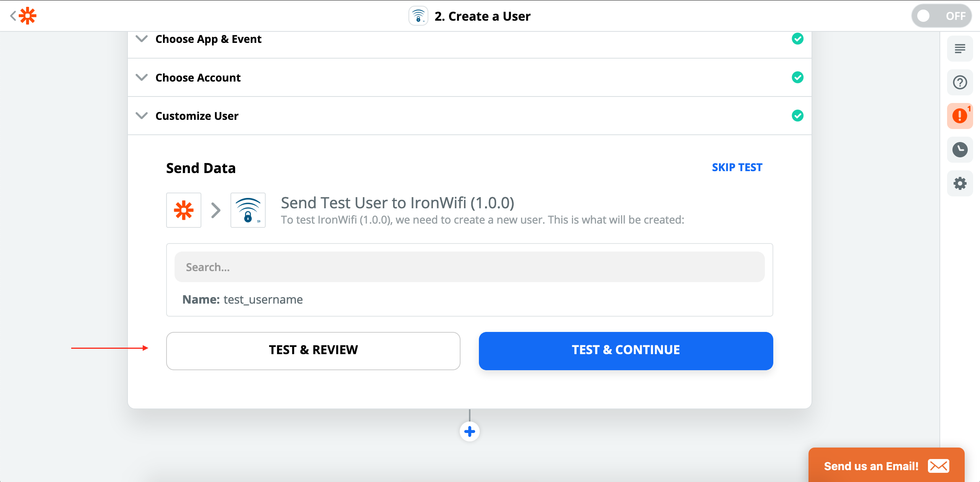The width and height of the screenshot is (980, 482).
Task: Open the Zap history panel
Action: 960,149
